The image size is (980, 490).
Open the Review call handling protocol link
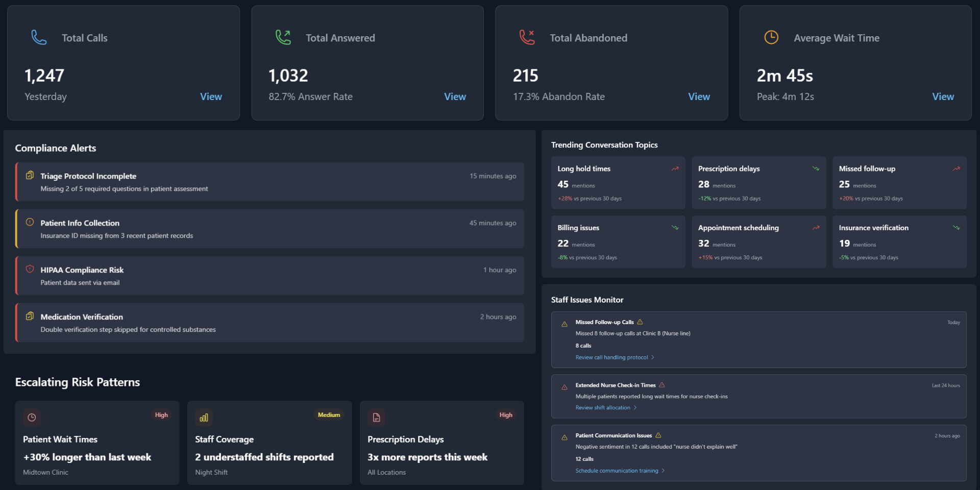[x=611, y=357]
